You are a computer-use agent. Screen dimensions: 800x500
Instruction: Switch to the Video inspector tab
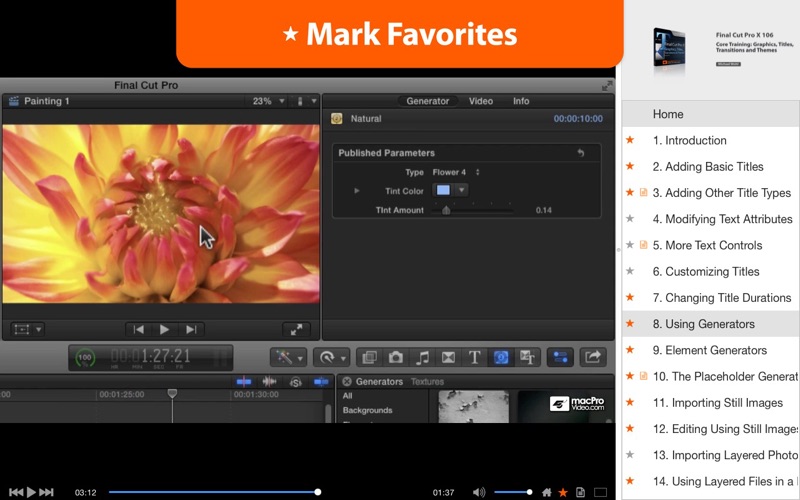(x=481, y=101)
